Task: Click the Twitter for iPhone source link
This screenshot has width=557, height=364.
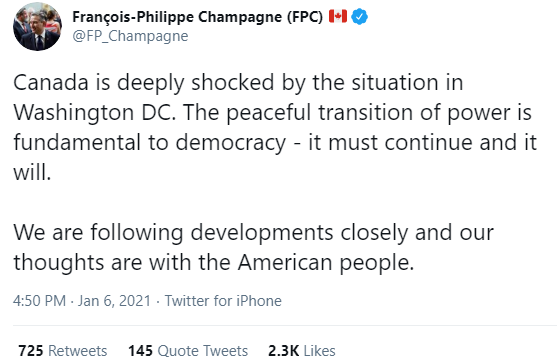Action: (223, 301)
